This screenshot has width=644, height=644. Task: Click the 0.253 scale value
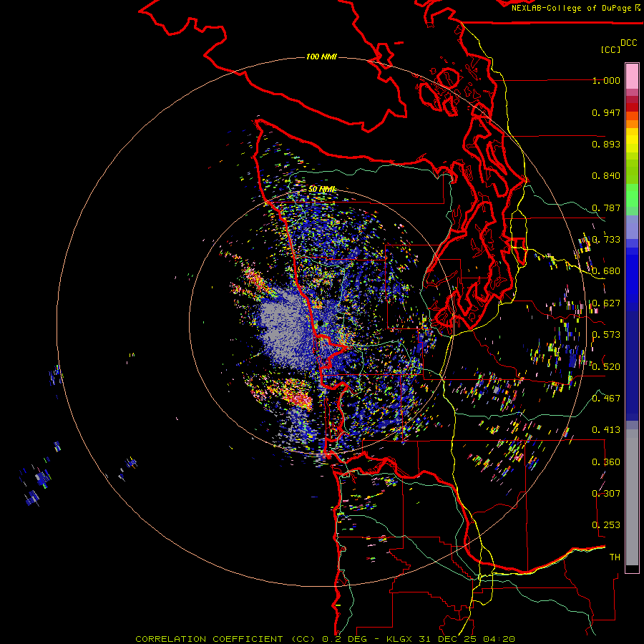pyautogui.click(x=606, y=525)
